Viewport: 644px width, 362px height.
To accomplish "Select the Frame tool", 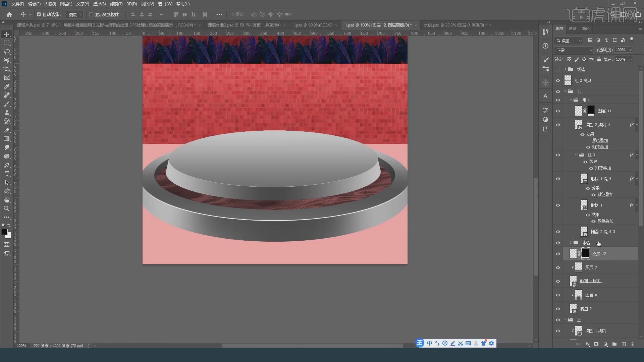I will pos(7,78).
